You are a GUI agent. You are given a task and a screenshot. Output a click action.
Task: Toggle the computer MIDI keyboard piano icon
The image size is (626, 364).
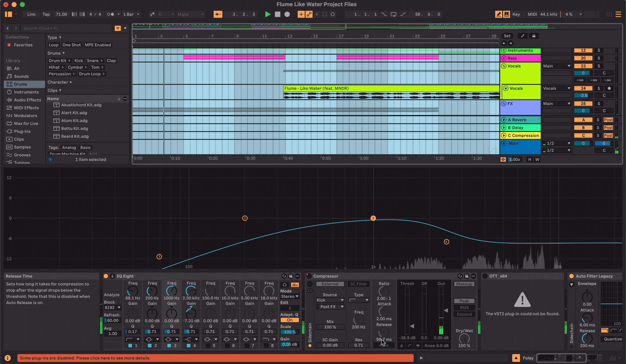507,14
